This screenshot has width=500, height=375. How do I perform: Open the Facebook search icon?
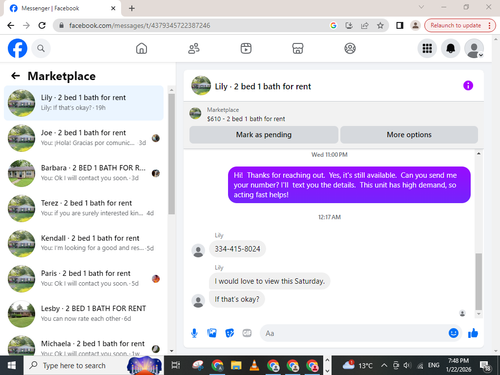tap(41, 49)
